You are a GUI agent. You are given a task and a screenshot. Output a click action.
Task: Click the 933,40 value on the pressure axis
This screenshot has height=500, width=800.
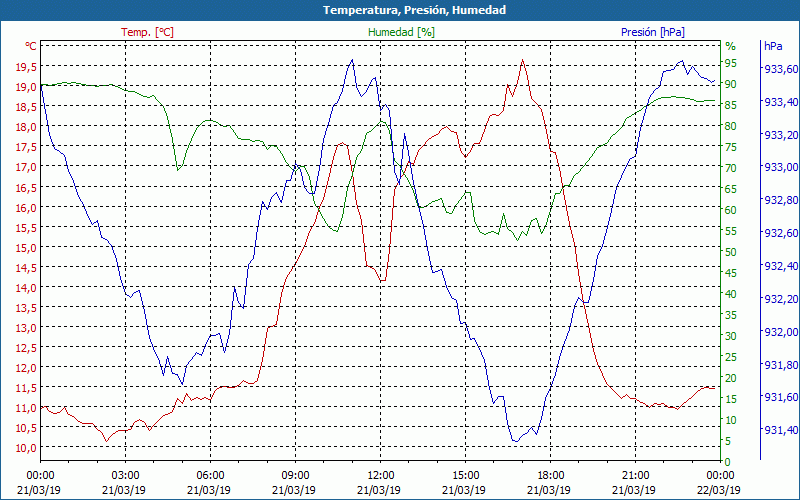(x=781, y=102)
